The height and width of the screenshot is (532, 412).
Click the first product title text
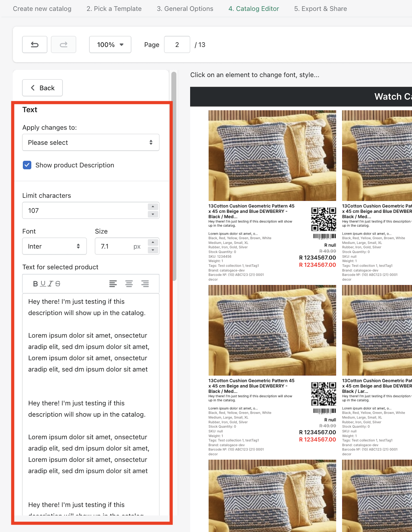pyautogui.click(x=252, y=211)
